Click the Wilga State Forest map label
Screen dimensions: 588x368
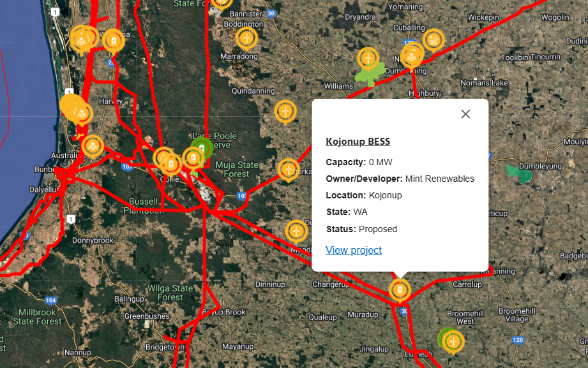pyautogui.click(x=166, y=293)
